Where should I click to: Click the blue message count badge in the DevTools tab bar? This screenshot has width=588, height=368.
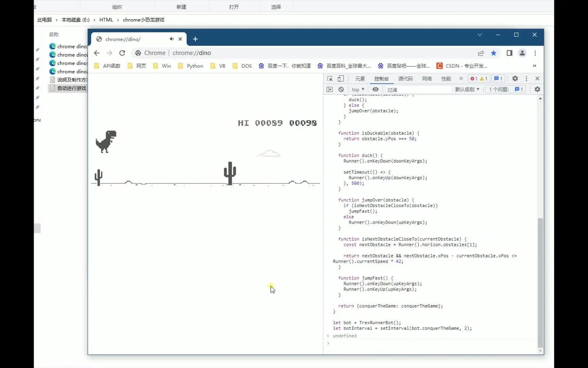[499, 79]
